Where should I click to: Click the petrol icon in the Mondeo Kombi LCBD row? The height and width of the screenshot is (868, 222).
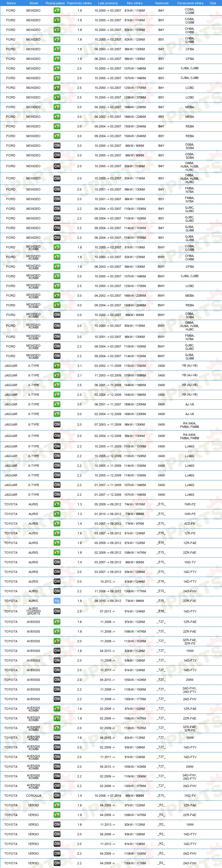[57, 286]
